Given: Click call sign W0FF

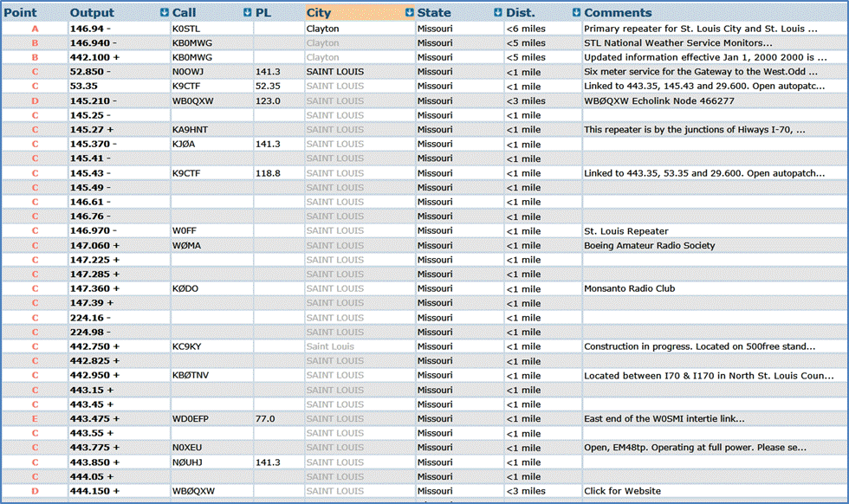Looking at the screenshot, I should click(x=184, y=230).
